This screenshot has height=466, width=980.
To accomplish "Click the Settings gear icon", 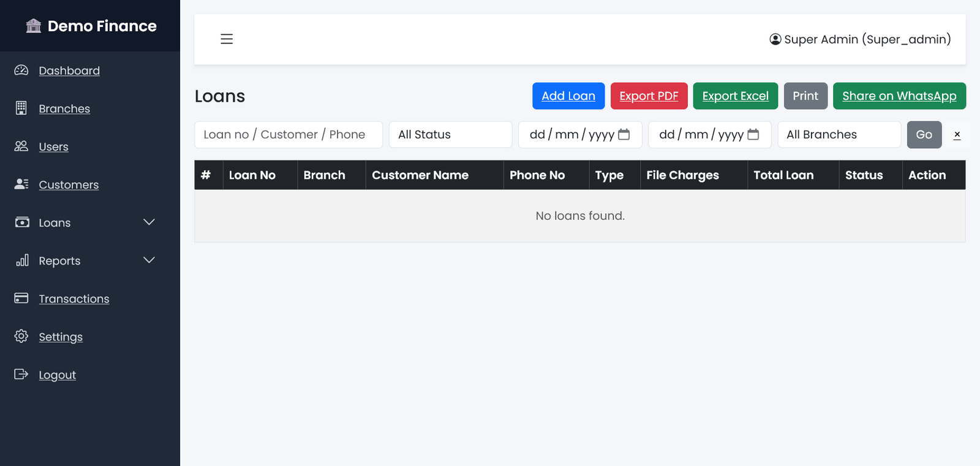I will pos(21,336).
